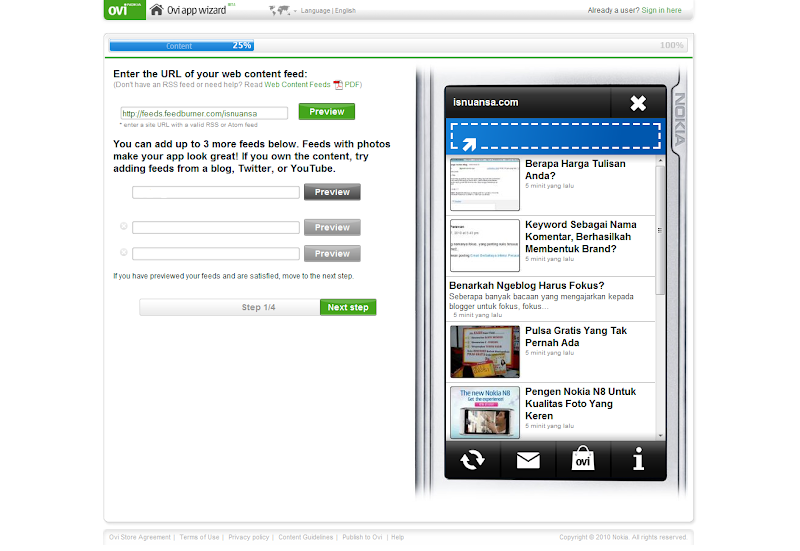
Task: Open the PDF icon help document
Action: pyautogui.click(x=338, y=85)
